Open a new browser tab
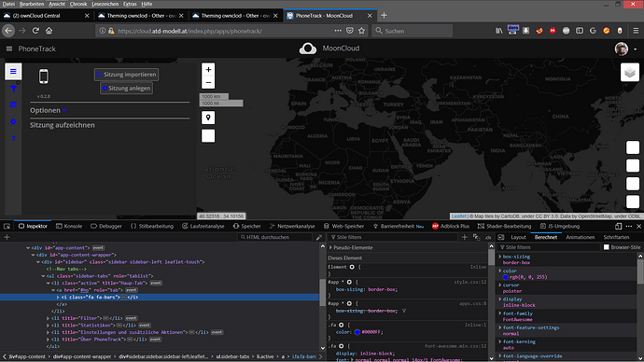Screen dimensions: 644x362 click(384, 16)
